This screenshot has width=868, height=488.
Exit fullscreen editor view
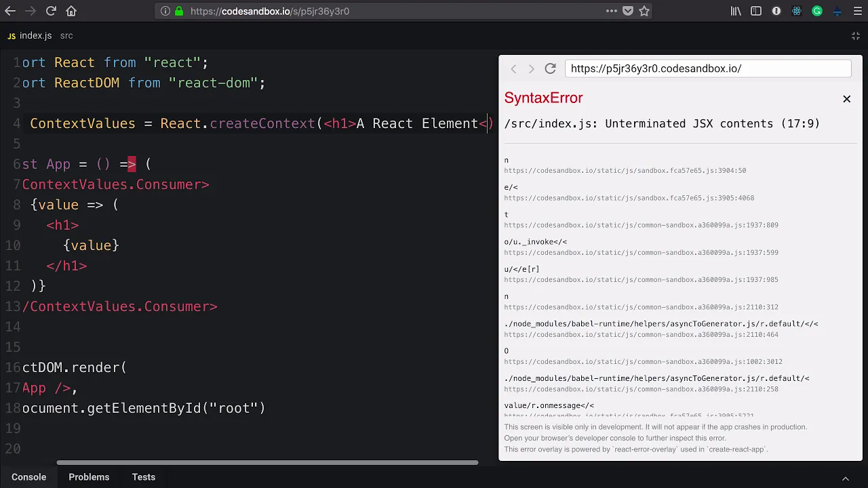tap(856, 35)
